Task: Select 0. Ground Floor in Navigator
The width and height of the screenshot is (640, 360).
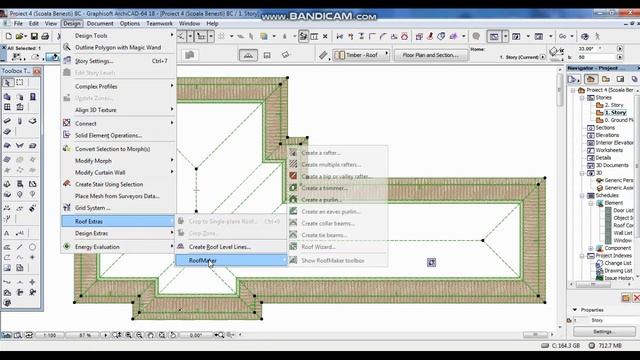Action: pos(619,120)
